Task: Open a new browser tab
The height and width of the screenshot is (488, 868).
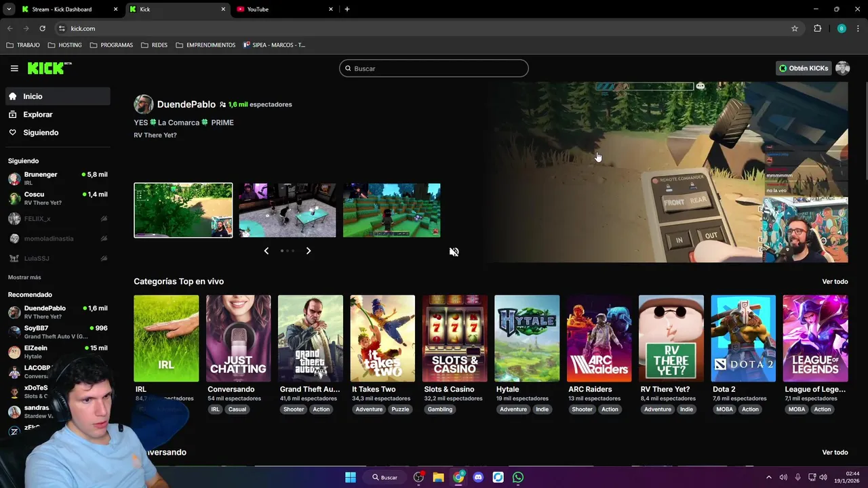Action: click(x=347, y=9)
